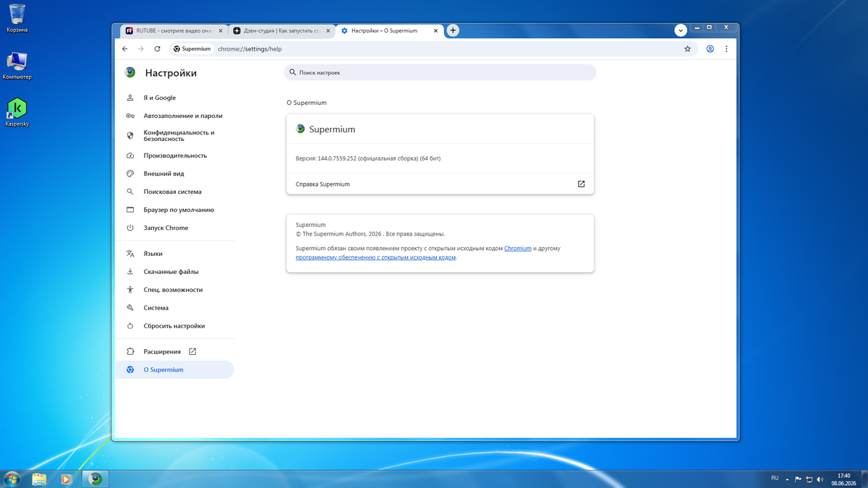
Task: Follow the программному обеспечению с открытым исходным кодом link
Action: 376,257
